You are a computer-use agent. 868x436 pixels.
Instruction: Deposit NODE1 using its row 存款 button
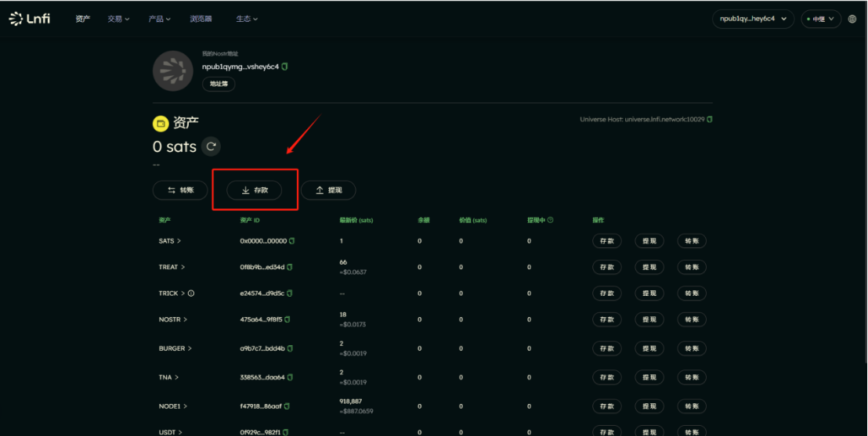click(x=606, y=406)
